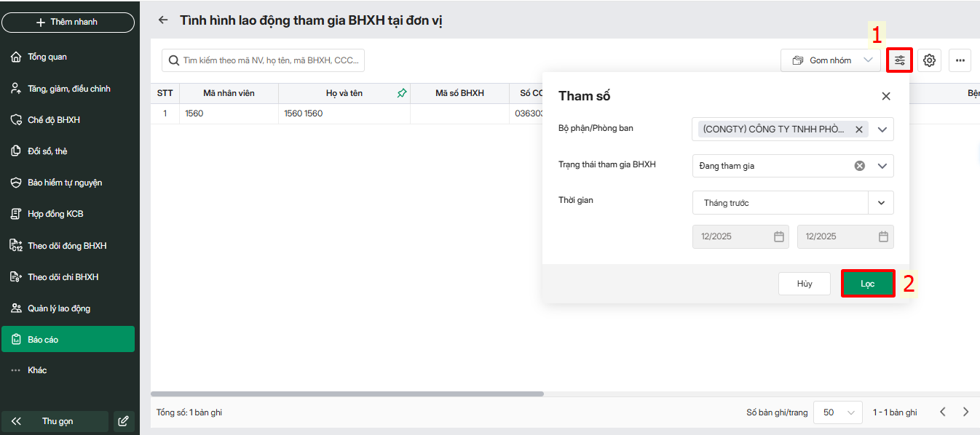
Task: Click the pin icon on Họ và tên column
Action: 401,93
